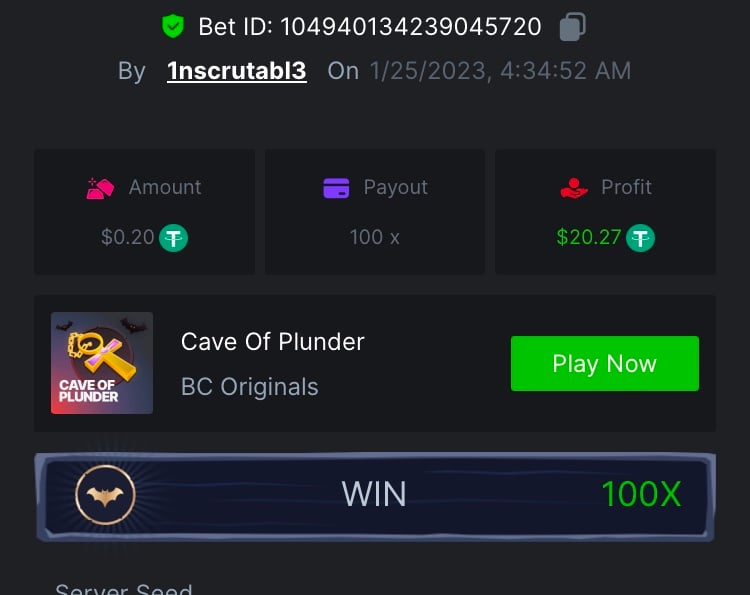Open the Cave Of Plunder game thumbnail

click(102, 363)
